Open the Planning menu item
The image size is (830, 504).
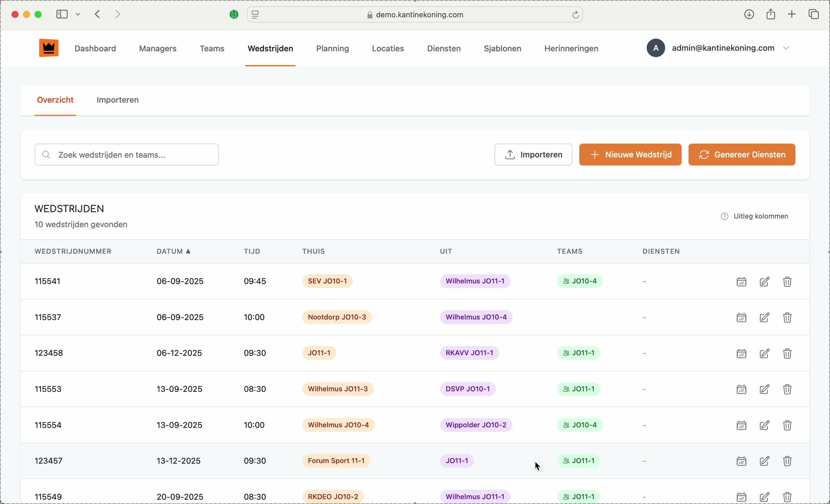[332, 49]
